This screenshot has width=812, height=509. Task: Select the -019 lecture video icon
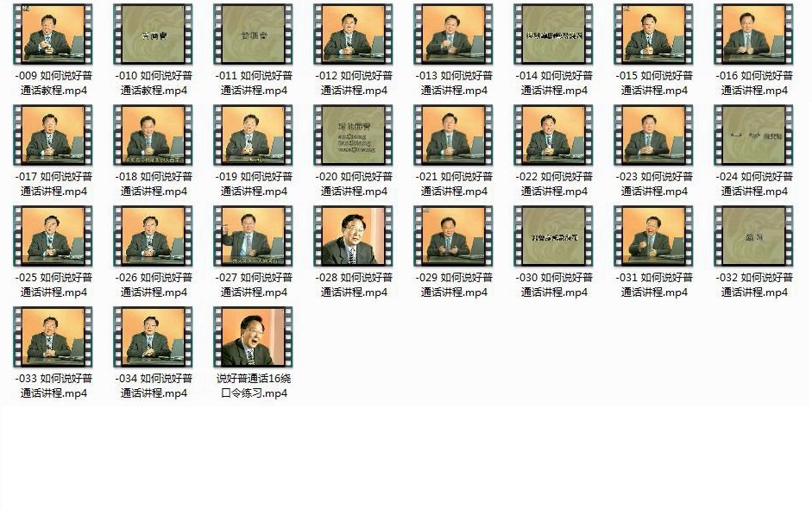253,135
